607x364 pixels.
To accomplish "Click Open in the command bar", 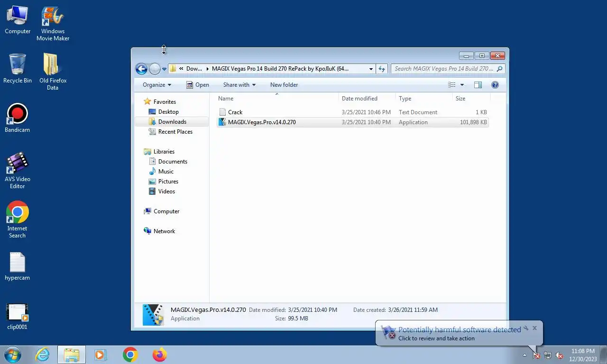I will point(197,85).
